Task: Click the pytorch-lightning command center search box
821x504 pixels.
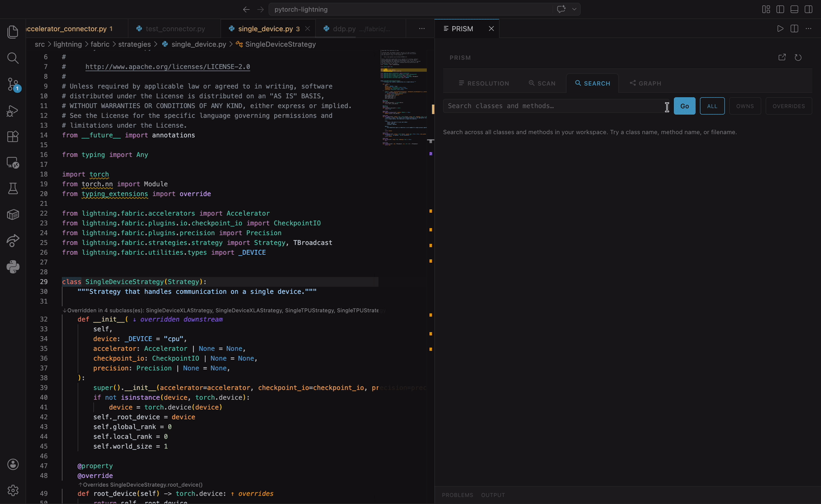Action: coord(425,9)
